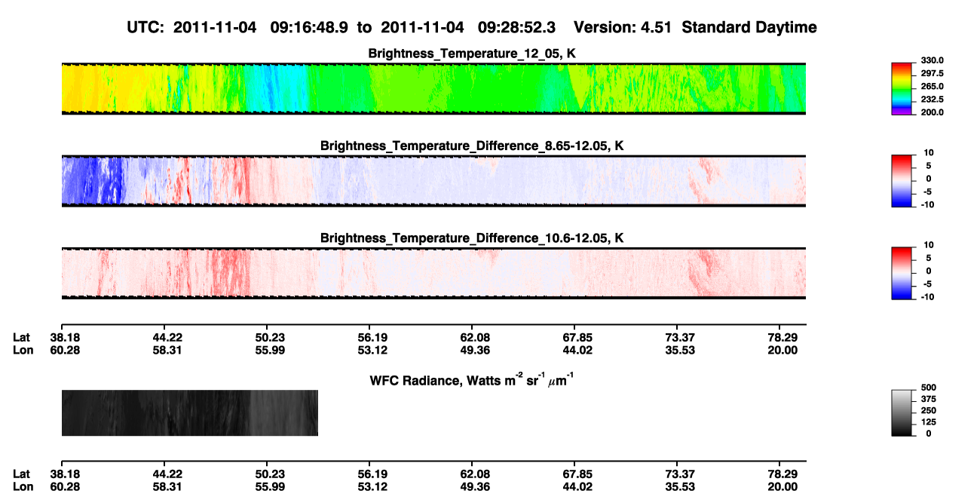Click the 'Lon' axis label under the 10.6-12.05 plot
Image resolution: width=980 pixels, height=503 pixels.
(23, 350)
